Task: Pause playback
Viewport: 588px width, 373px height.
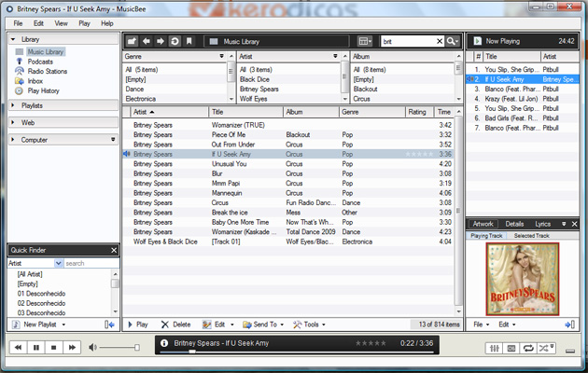Action: tap(36, 348)
